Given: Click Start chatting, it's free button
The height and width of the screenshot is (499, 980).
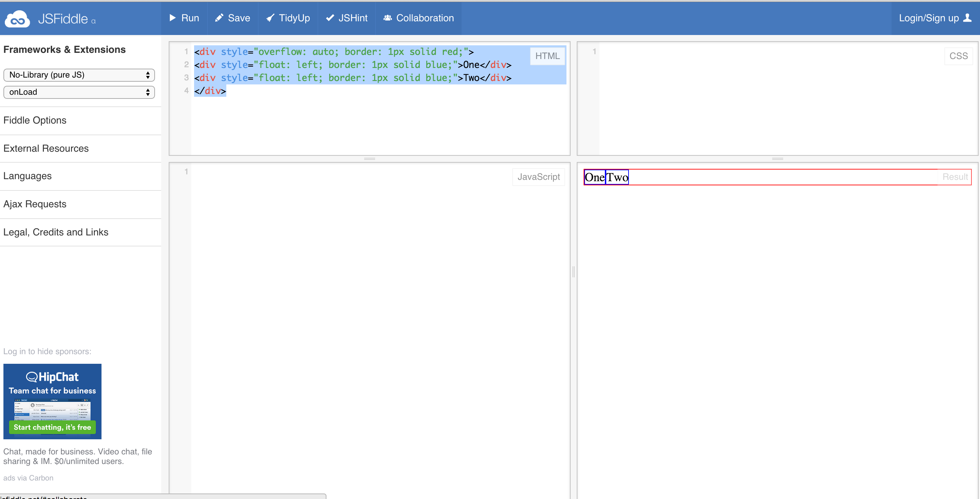Looking at the screenshot, I should click(x=52, y=427).
